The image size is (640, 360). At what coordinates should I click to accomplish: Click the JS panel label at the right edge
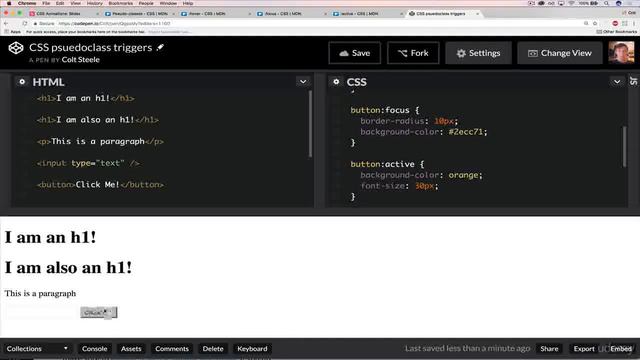634,81
